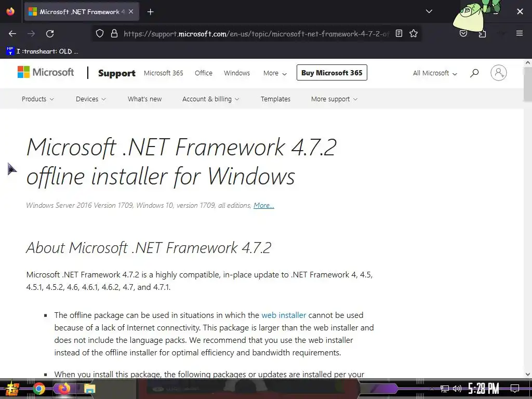Open the tracking protection shield icon
Screen dimensions: 532x399
pyautogui.click(x=99, y=34)
